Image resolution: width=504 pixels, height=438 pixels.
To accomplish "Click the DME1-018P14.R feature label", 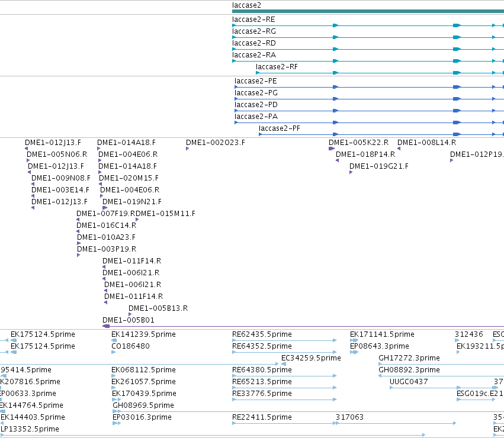I will [x=365, y=154].
